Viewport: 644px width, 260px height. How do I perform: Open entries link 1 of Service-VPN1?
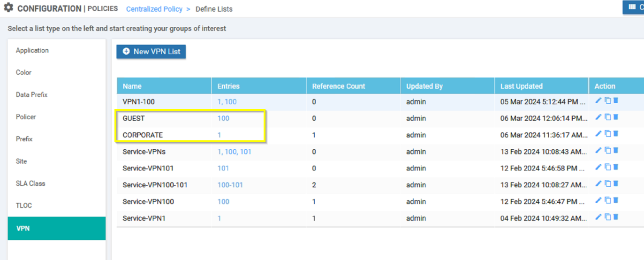point(219,218)
